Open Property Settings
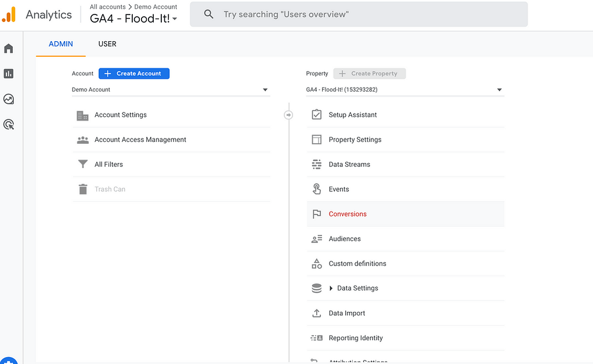Viewport: 593px width, 364px height. click(406, 140)
